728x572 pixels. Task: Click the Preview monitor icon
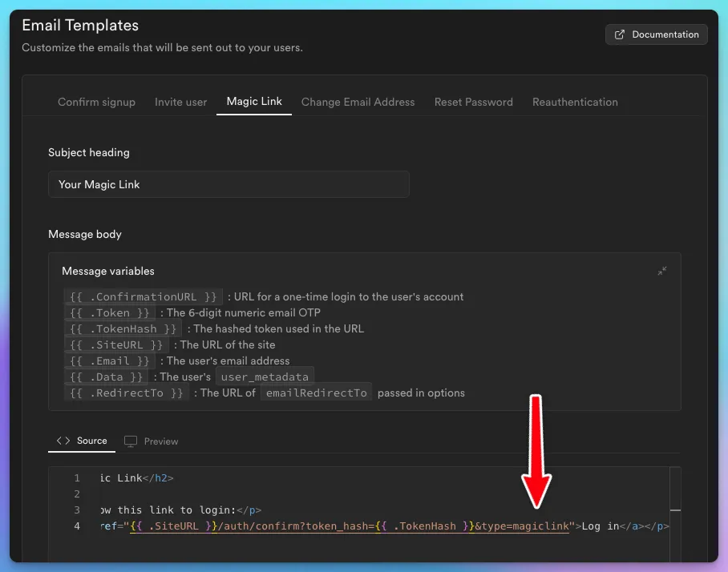(x=131, y=441)
